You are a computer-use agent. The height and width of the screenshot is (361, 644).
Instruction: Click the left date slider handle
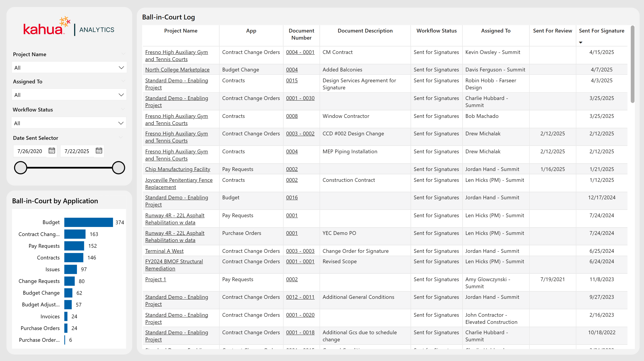[21, 167]
